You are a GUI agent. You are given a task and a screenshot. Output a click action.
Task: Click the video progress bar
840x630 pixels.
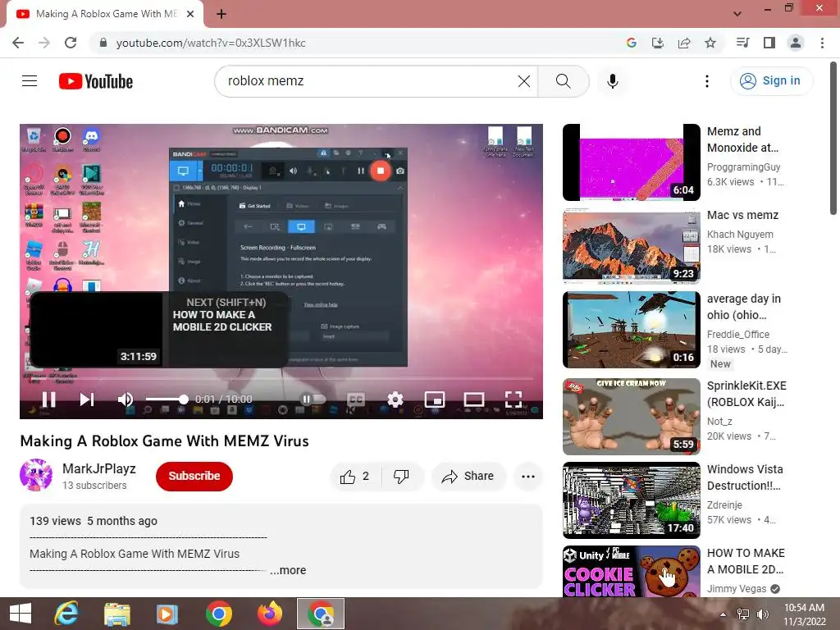pyautogui.click(x=281, y=379)
